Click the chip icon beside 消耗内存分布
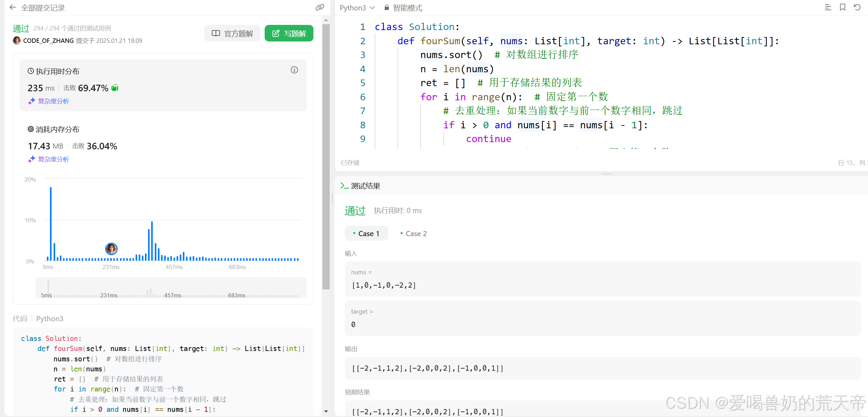The image size is (868, 417). (31, 129)
